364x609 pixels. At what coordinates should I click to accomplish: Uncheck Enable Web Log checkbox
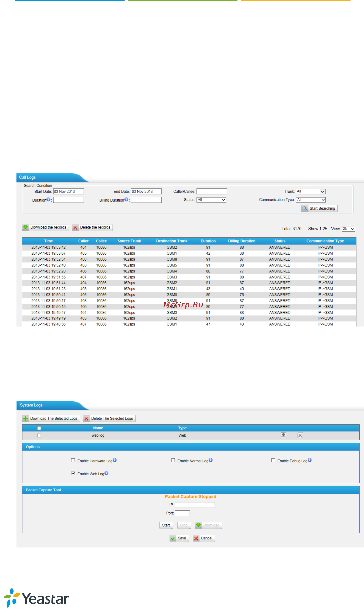tap(73, 473)
